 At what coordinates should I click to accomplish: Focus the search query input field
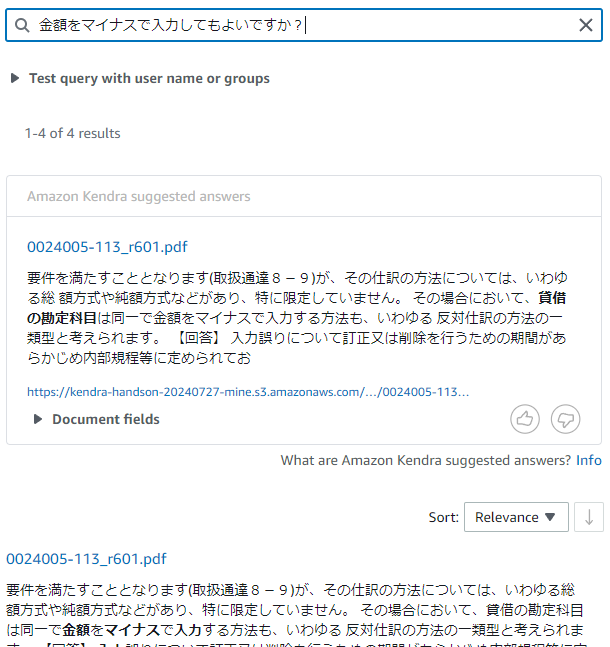(x=304, y=25)
